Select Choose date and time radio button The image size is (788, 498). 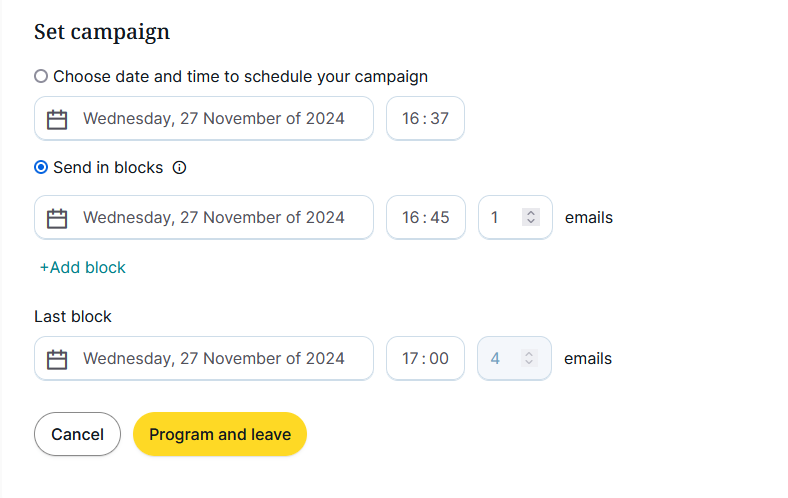[41, 76]
